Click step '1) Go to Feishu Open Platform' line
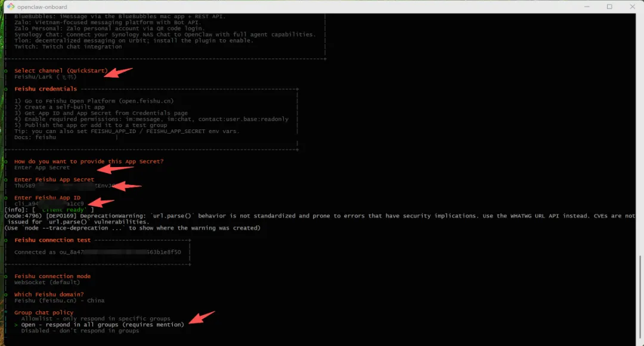 [x=94, y=101]
